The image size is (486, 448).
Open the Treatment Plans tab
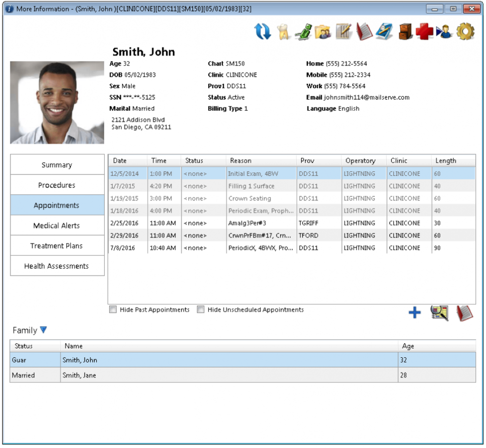coord(57,246)
